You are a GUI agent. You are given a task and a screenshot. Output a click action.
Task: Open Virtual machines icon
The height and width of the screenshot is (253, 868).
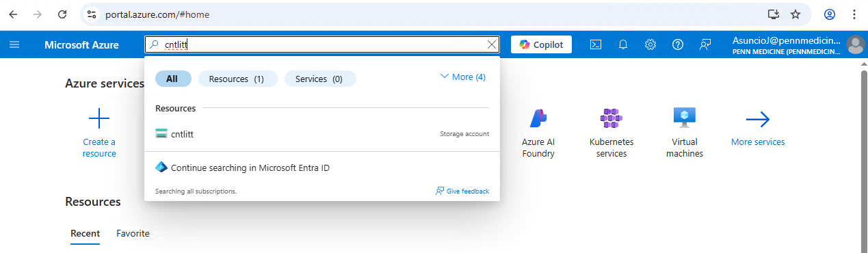(x=684, y=118)
